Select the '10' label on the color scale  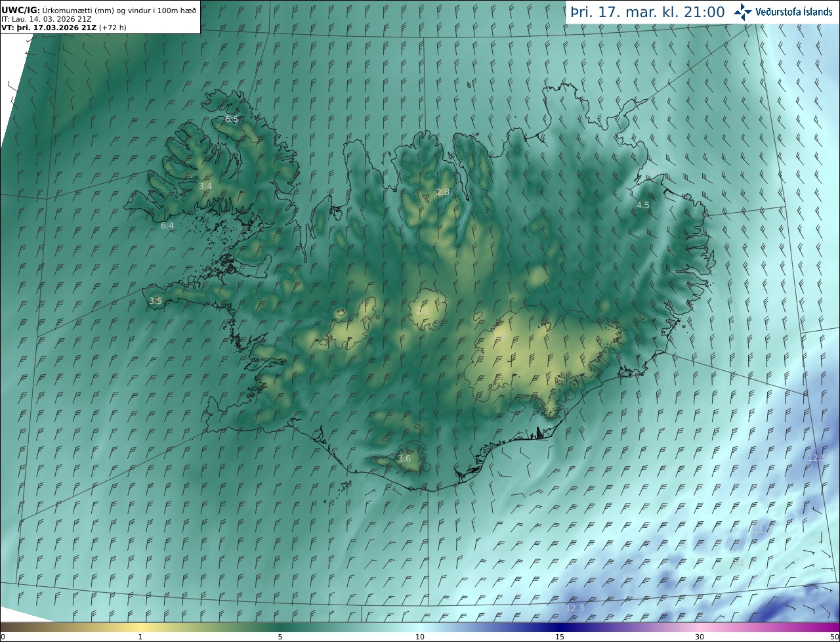tap(420, 637)
